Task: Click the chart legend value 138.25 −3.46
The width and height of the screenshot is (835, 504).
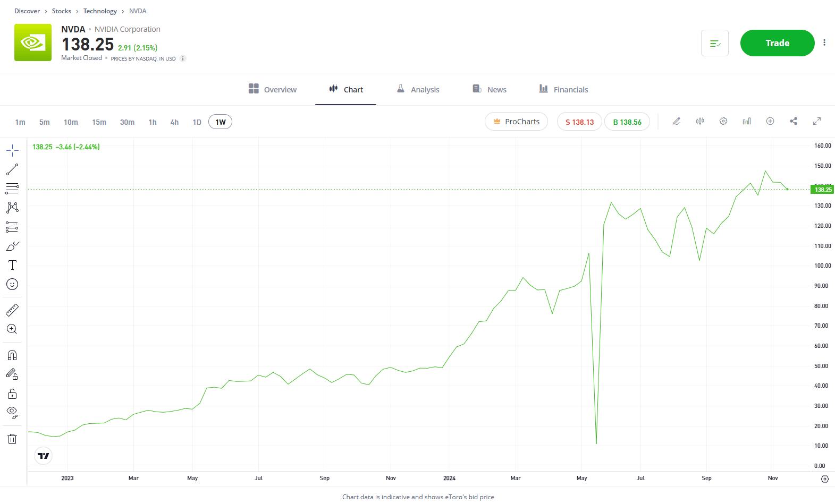Action: click(66, 147)
